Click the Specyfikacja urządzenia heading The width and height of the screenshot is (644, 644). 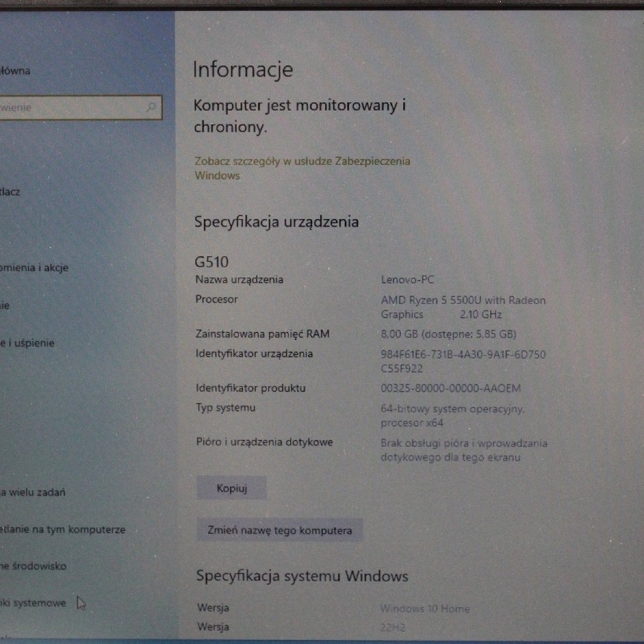pos(276,222)
